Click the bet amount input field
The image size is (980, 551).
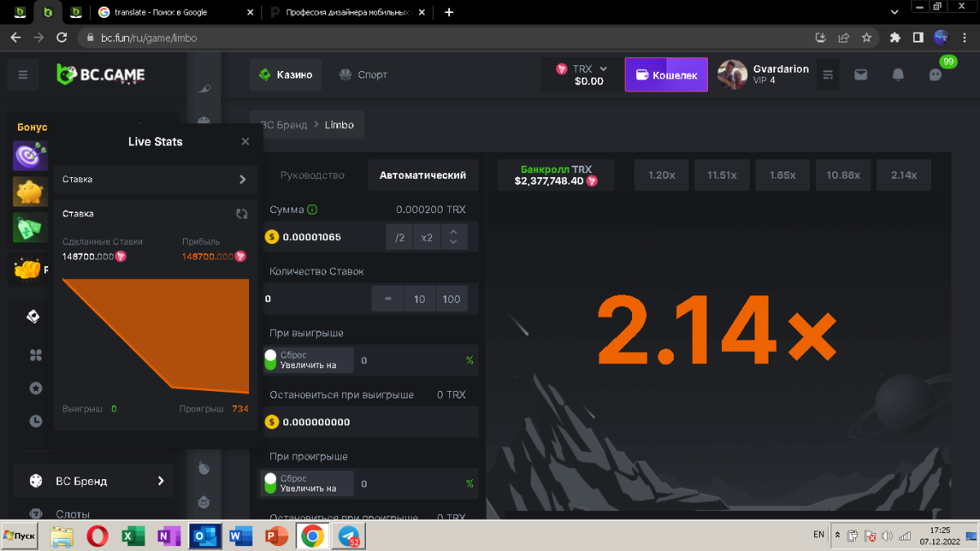point(327,237)
